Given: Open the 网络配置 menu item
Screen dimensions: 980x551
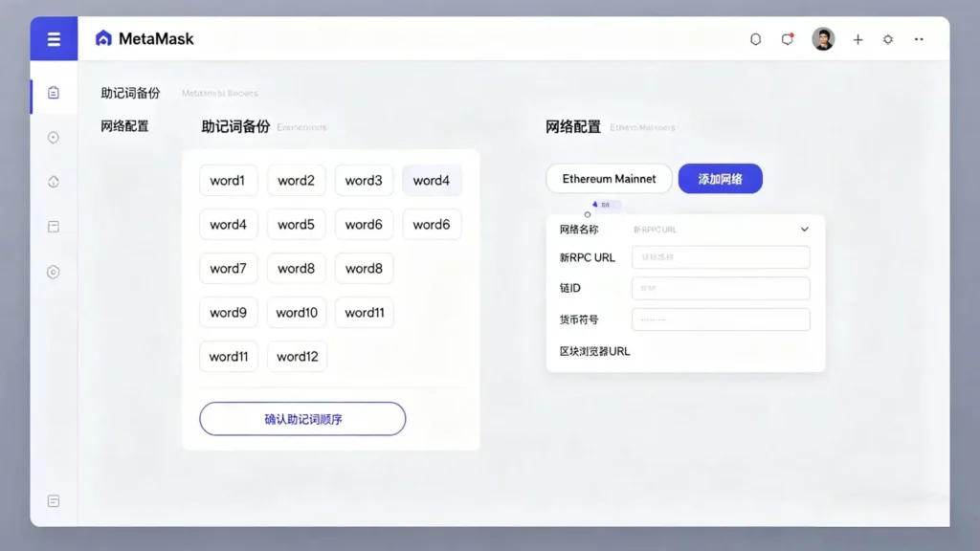Looking at the screenshot, I should 125,126.
